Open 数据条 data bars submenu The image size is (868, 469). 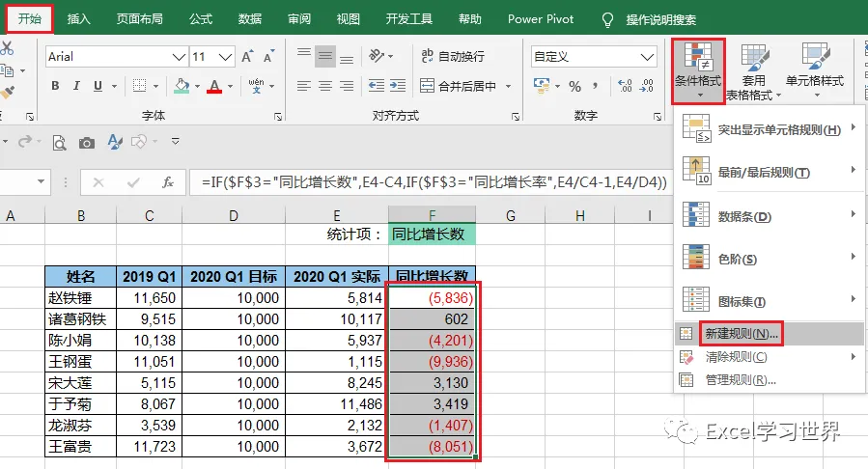click(x=770, y=216)
